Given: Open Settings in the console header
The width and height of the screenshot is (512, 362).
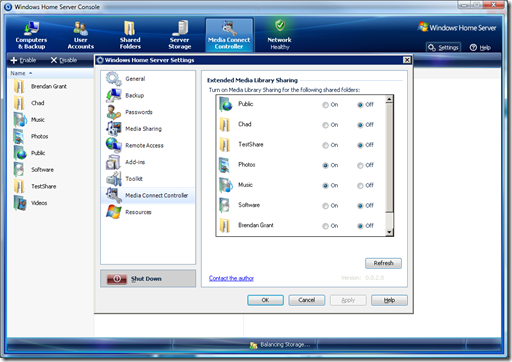Looking at the screenshot, I should 443,47.
